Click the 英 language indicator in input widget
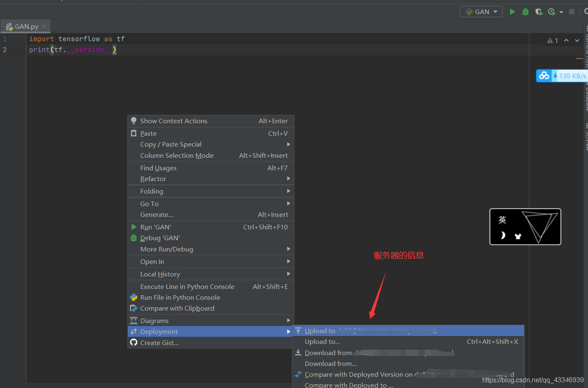 pyautogui.click(x=503, y=220)
